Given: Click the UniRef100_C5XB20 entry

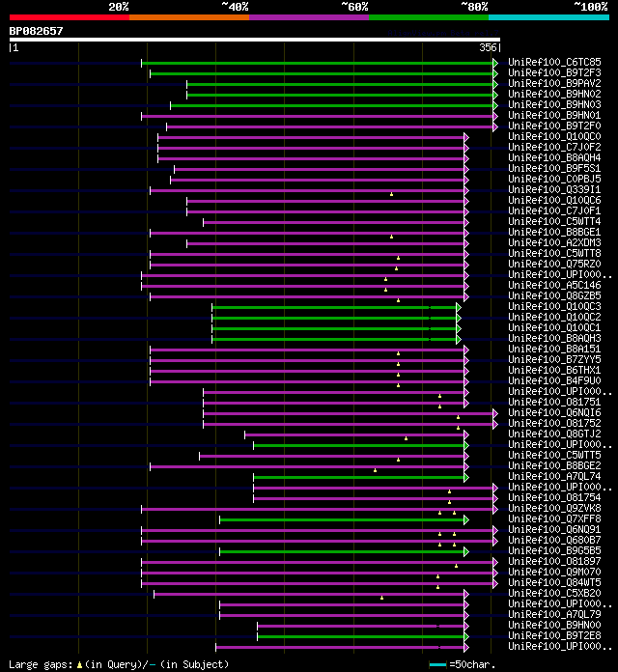Looking at the screenshot, I should [x=554, y=593].
